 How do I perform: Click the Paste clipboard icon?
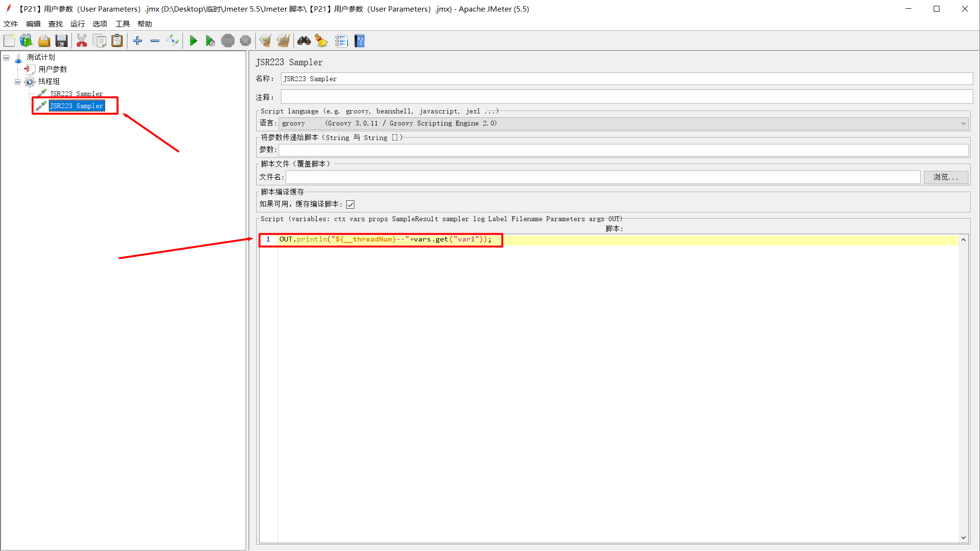[117, 41]
